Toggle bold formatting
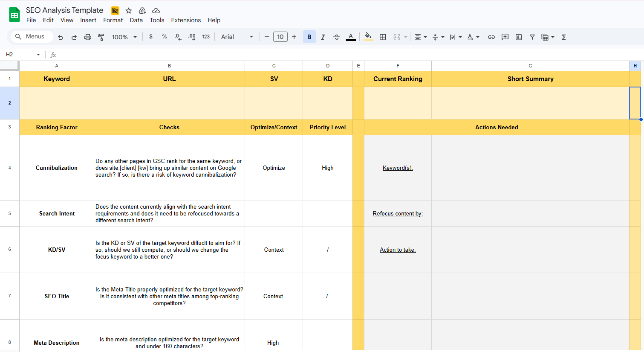Screen dimensions: 644x352 (309, 37)
